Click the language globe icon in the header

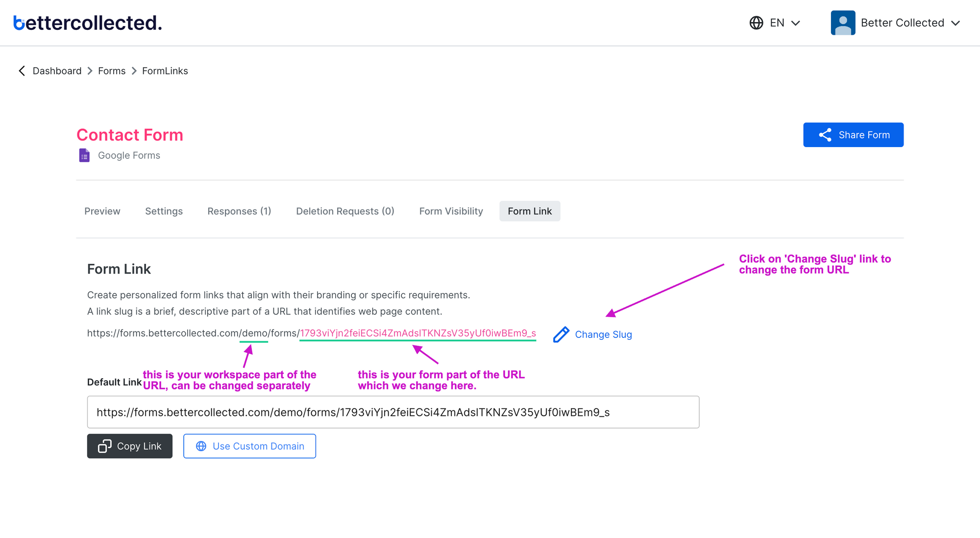click(x=756, y=23)
